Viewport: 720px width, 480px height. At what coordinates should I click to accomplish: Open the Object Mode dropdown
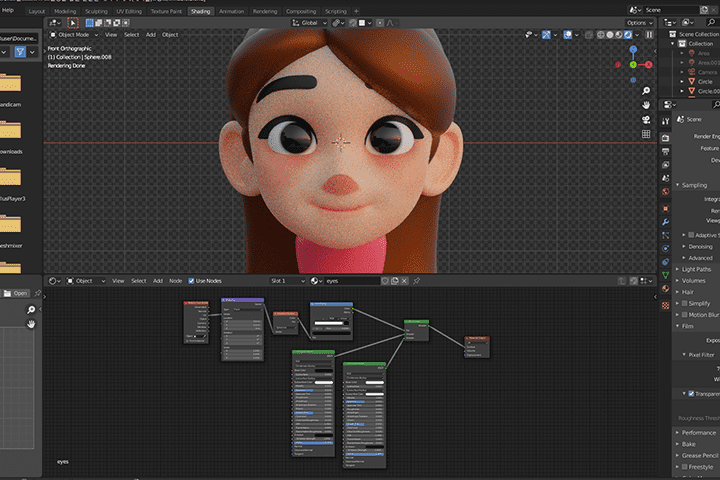pyautogui.click(x=74, y=35)
